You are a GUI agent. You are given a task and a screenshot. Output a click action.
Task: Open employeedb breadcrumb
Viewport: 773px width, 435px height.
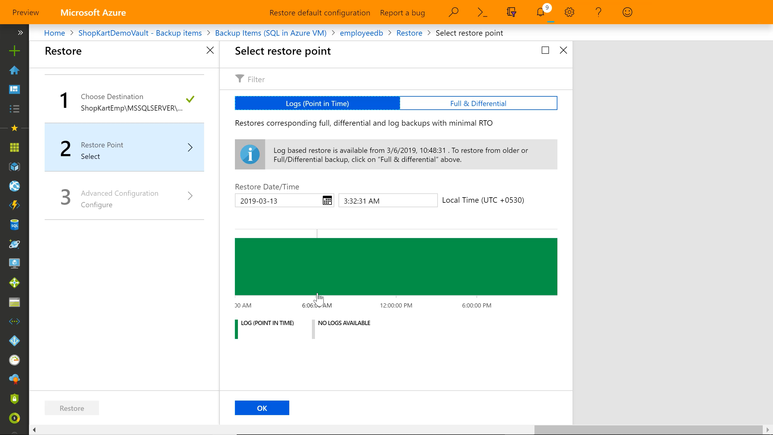tap(361, 33)
